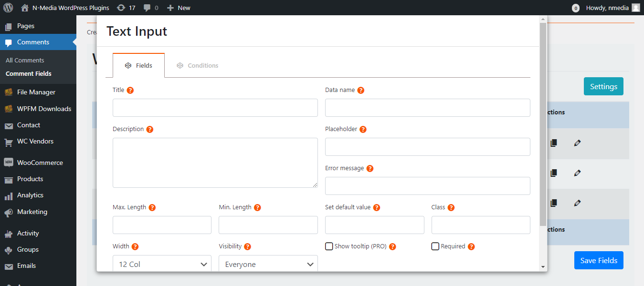This screenshot has height=286, width=644.
Task: Open Contact in the sidebar
Action: click(x=38, y=125)
